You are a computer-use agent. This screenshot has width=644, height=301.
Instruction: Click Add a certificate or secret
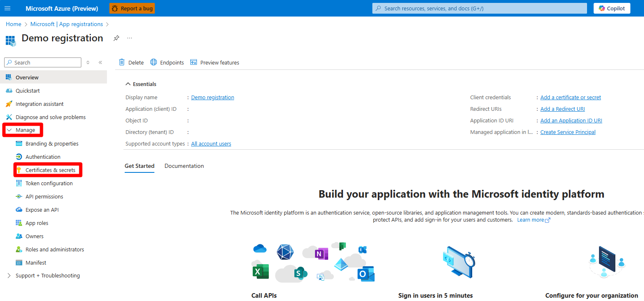click(x=571, y=98)
